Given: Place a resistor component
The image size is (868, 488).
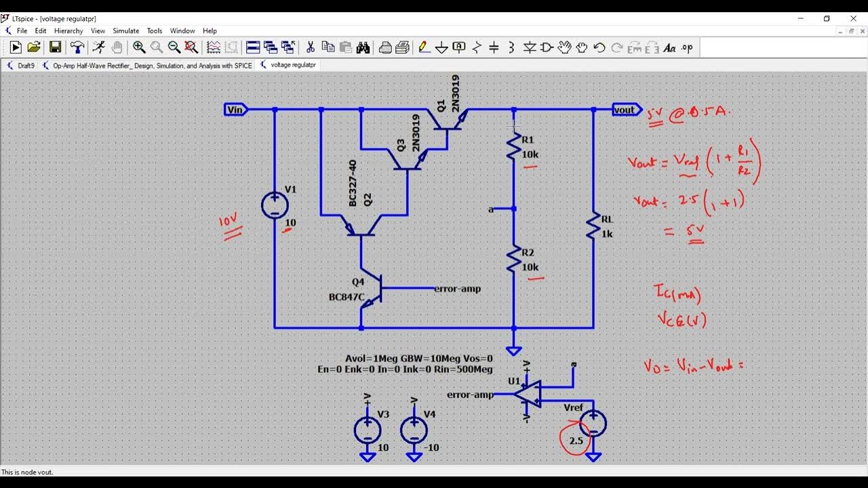Looking at the screenshot, I should 477,47.
